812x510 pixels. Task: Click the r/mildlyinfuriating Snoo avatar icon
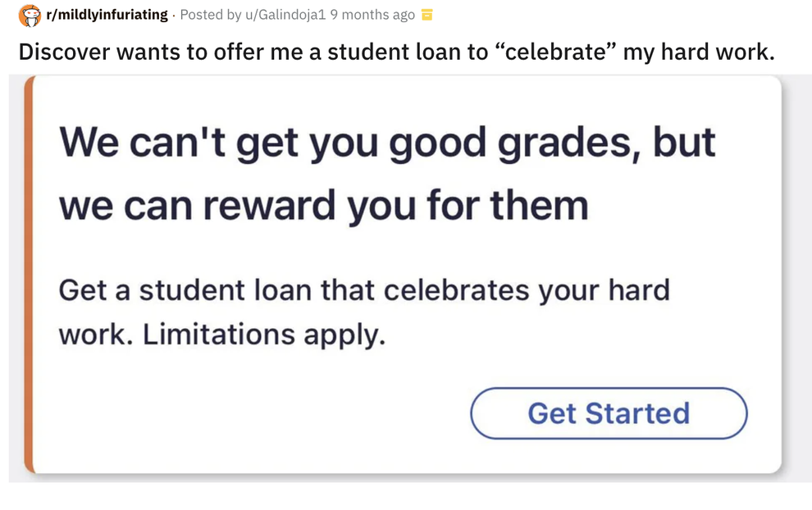tap(30, 14)
